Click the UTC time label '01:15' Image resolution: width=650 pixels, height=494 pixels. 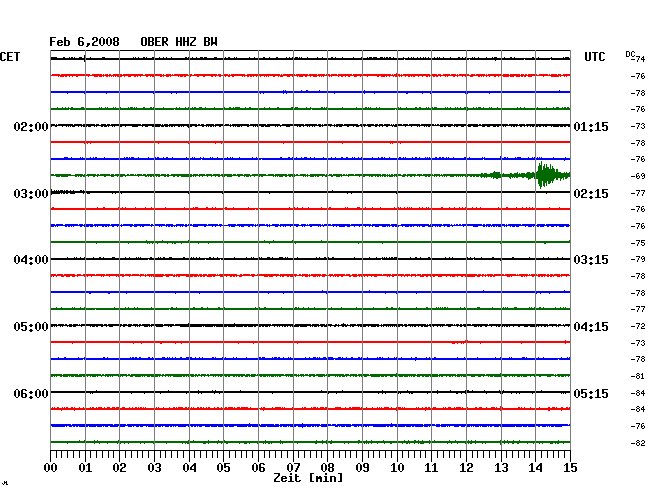click(x=591, y=126)
